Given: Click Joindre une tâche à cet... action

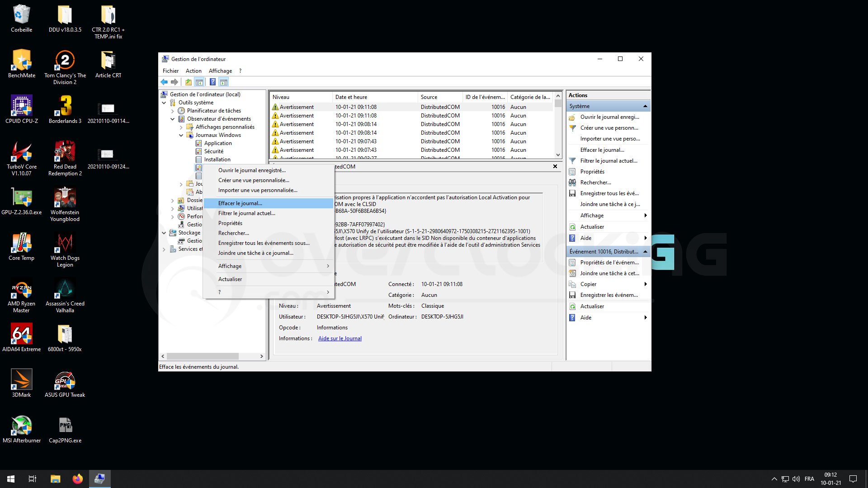Looking at the screenshot, I should tap(609, 273).
